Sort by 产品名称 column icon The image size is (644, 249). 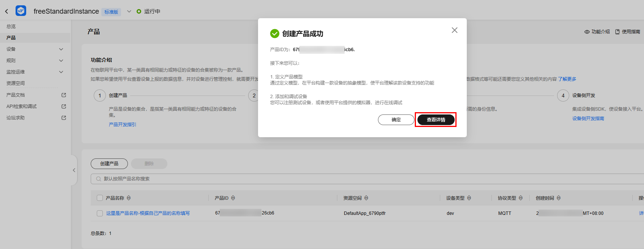tap(129, 198)
